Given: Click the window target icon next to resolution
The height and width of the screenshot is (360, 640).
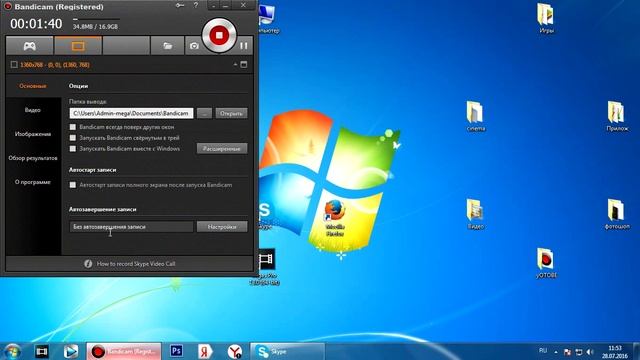Looking at the screenshot, I should [x=244, y=64].
